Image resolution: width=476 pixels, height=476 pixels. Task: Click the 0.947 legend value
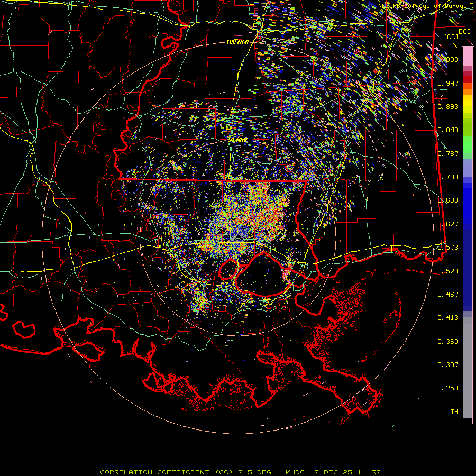448,83
